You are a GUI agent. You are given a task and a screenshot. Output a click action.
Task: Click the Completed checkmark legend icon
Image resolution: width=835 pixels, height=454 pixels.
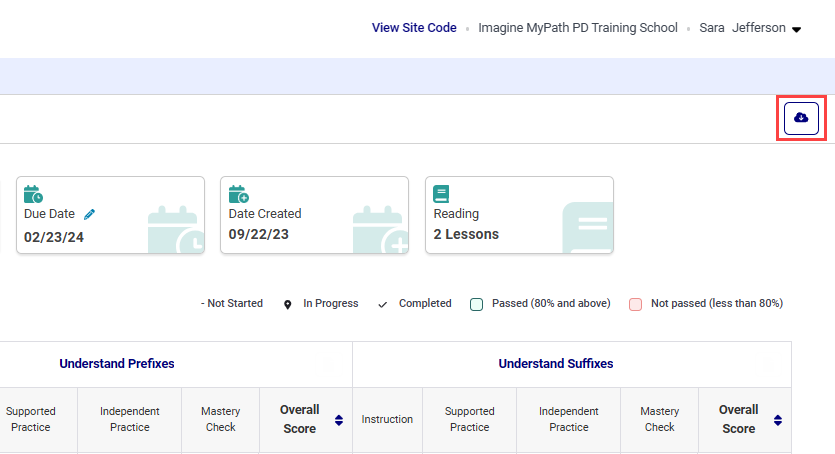[x=384, y=304]
